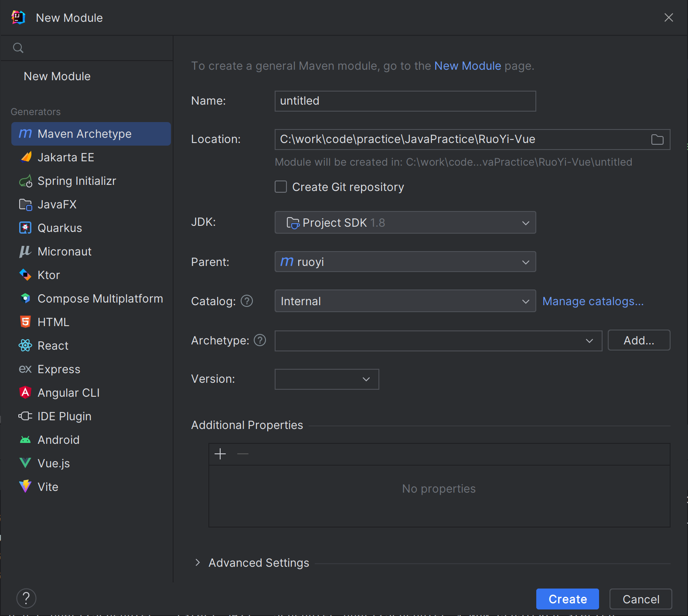688x616 pixels.
Task: Enable Create Git repository checkbox
Action: coord(281,187)
